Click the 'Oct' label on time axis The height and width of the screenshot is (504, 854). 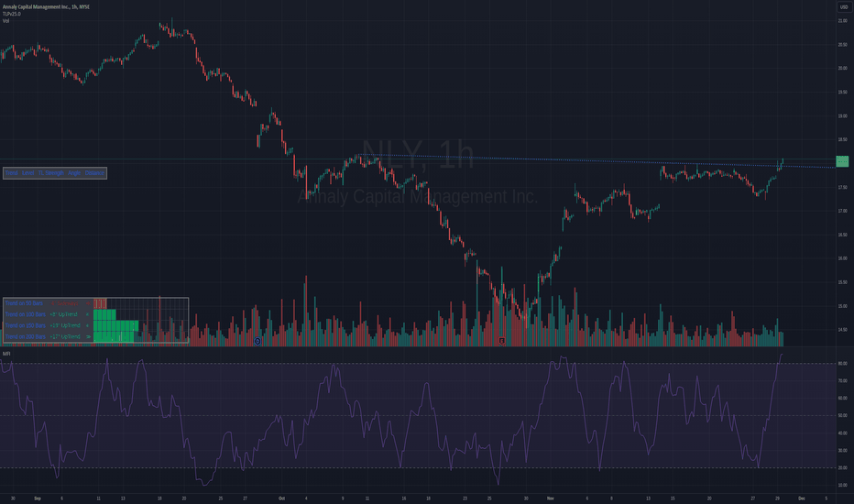281,498
